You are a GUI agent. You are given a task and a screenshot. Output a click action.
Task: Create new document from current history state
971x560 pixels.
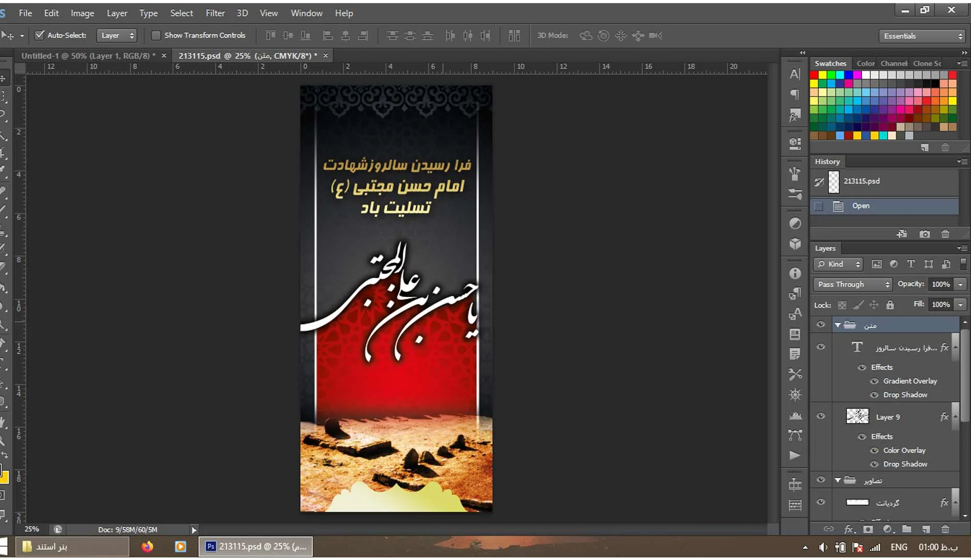tap(902, 234)
